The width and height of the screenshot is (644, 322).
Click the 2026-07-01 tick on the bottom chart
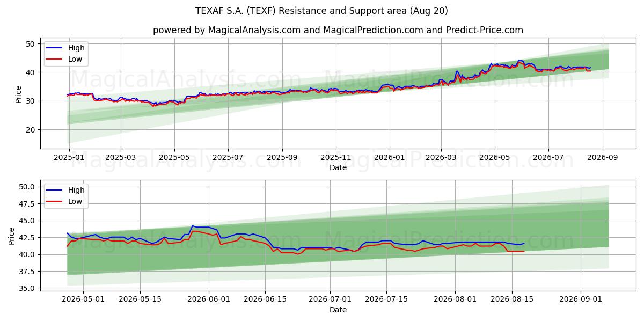click(330, 299)
